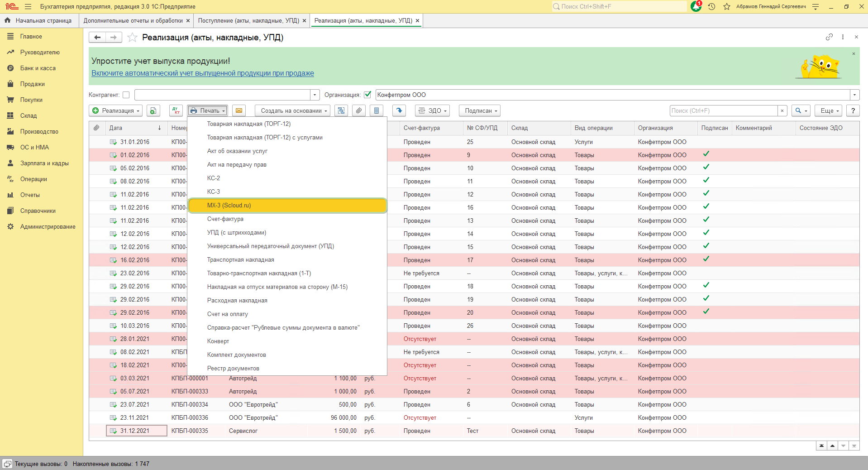Add this page to favorites star

[132, 37]
